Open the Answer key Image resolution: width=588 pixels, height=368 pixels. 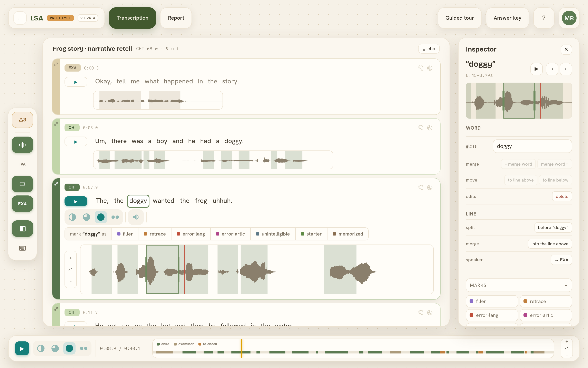[507, 18]
